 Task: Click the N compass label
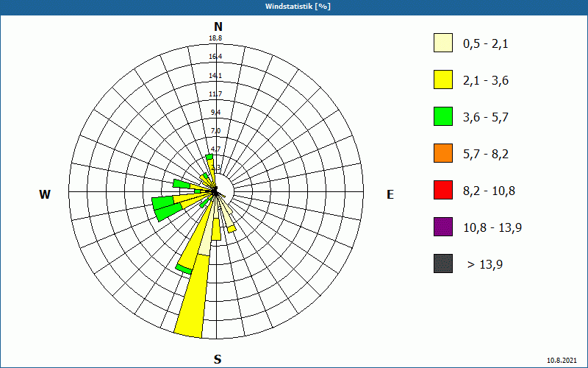(x=218, y=26)
